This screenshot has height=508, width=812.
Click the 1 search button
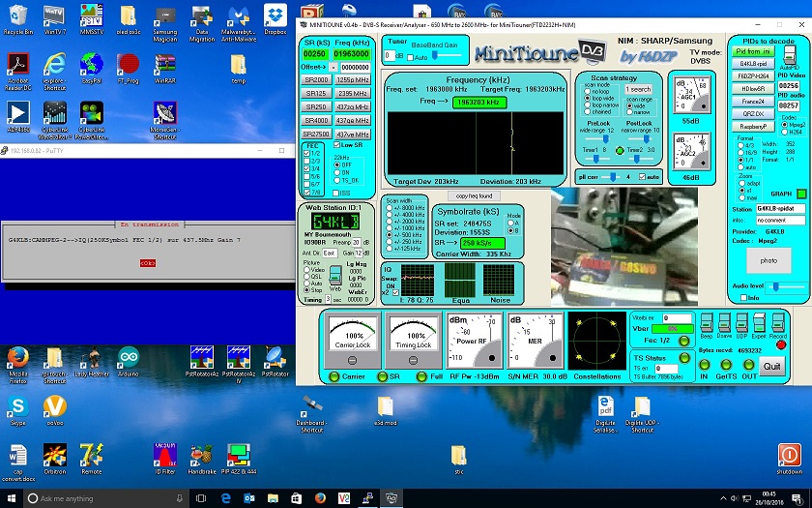638,89
